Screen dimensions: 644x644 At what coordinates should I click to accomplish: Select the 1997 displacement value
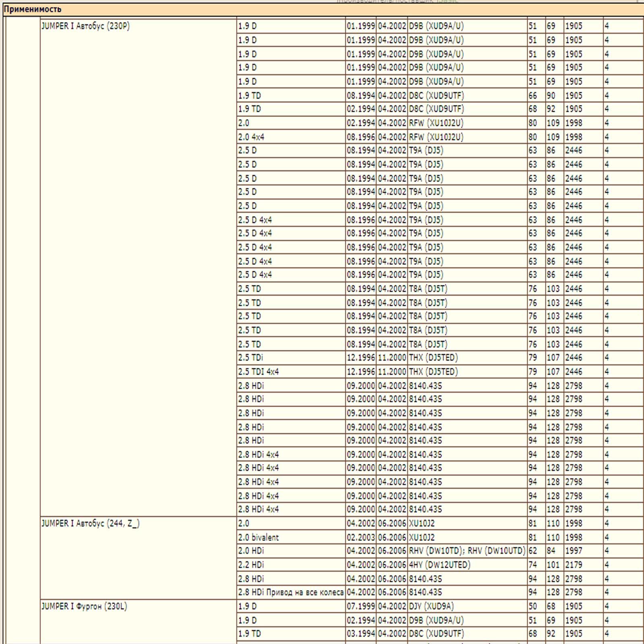(x=583, y=551)
